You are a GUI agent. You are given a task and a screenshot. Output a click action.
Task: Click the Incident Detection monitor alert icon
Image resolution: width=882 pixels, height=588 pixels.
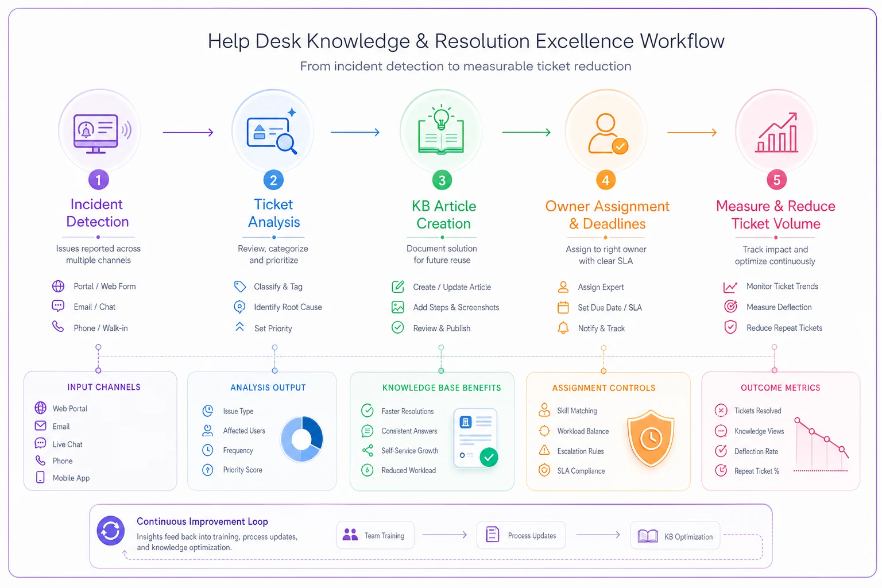(102, 133)
